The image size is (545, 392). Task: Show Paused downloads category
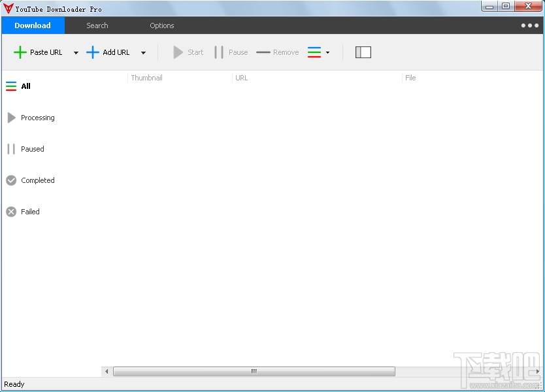pos(32,149)
